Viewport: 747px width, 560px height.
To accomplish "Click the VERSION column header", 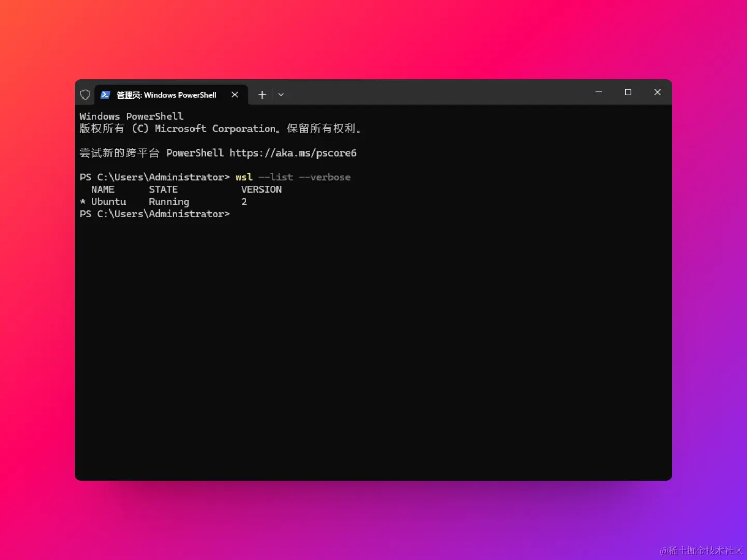I will [261, 190].
